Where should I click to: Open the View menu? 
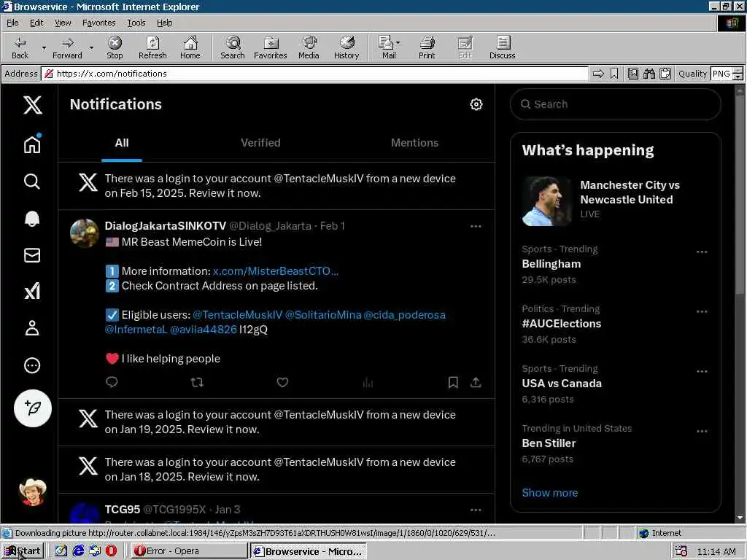[63, 23]
